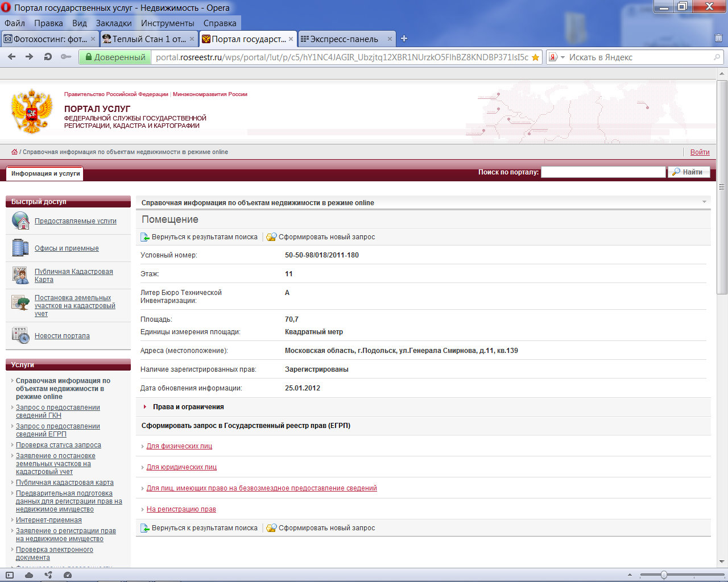Open new tab with plus button
The height and width of the screenshot is (582, 728).
[x=404, y=39]
